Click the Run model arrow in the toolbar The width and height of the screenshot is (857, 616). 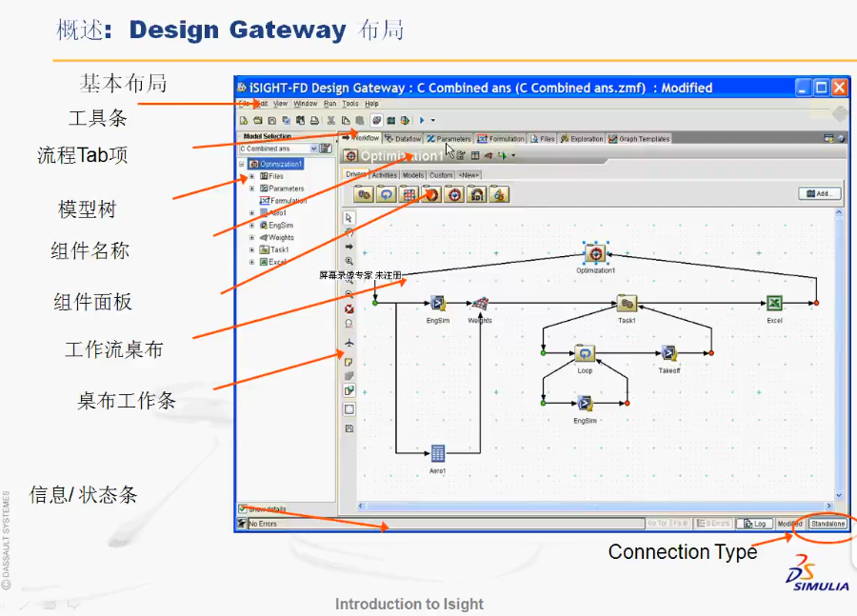pos(421,119)
